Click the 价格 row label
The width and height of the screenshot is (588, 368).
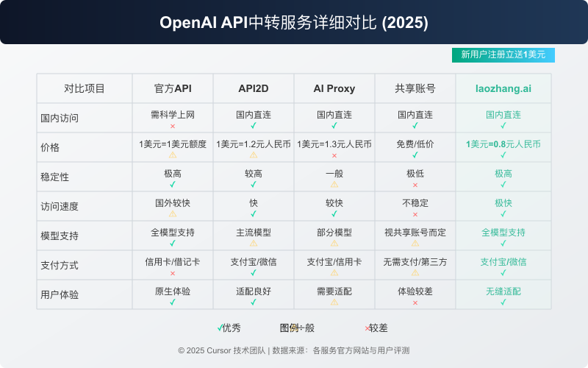(50, 148)
